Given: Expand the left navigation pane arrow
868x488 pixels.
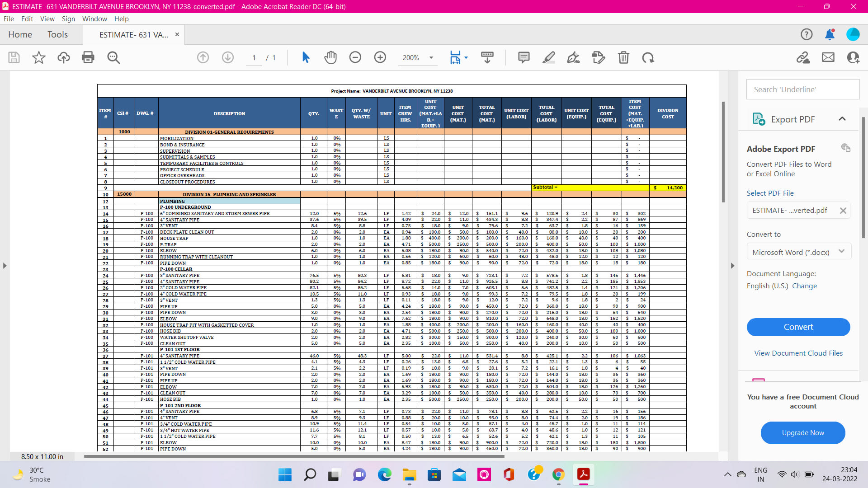Looking at the screenshot, I should 5,266.
